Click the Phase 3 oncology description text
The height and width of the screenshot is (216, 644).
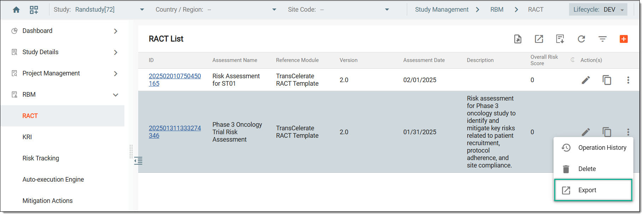(491, 132)
